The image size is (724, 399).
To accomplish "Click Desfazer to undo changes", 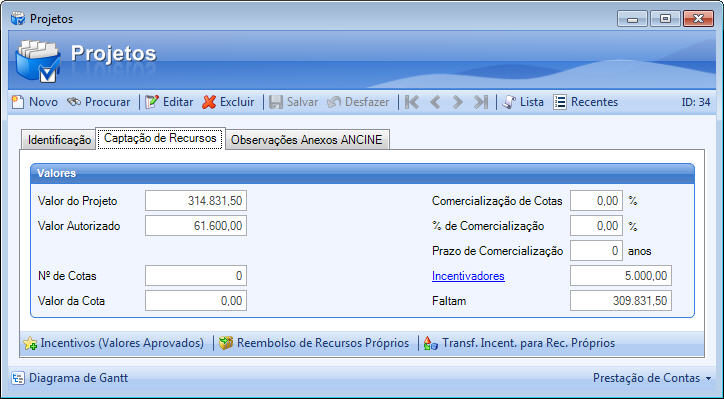I will click(x=358, y=102).
